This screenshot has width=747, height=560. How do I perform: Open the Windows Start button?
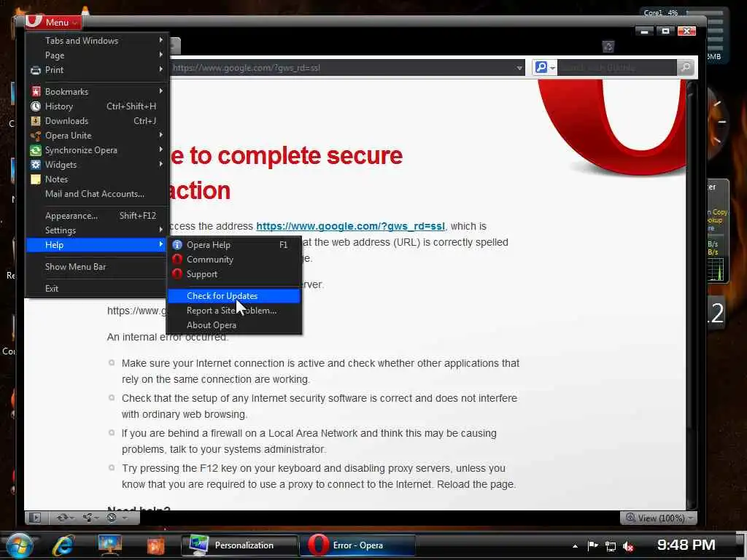(19, 545)
